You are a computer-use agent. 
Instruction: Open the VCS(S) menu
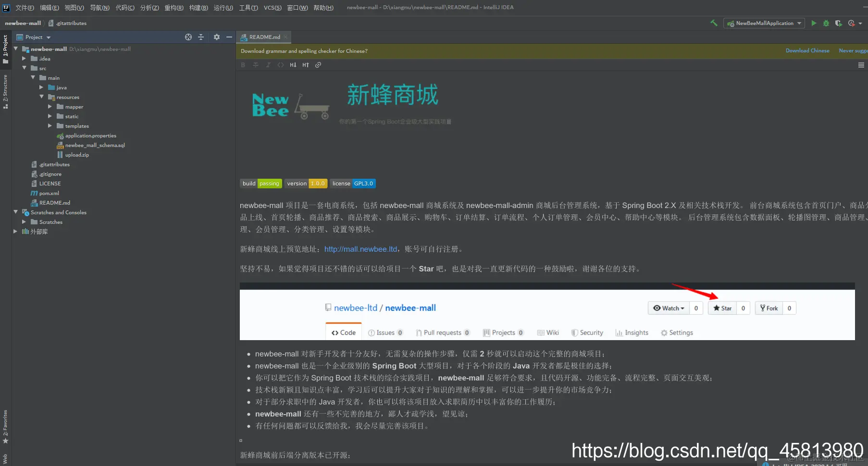click(x=272, y=7)
